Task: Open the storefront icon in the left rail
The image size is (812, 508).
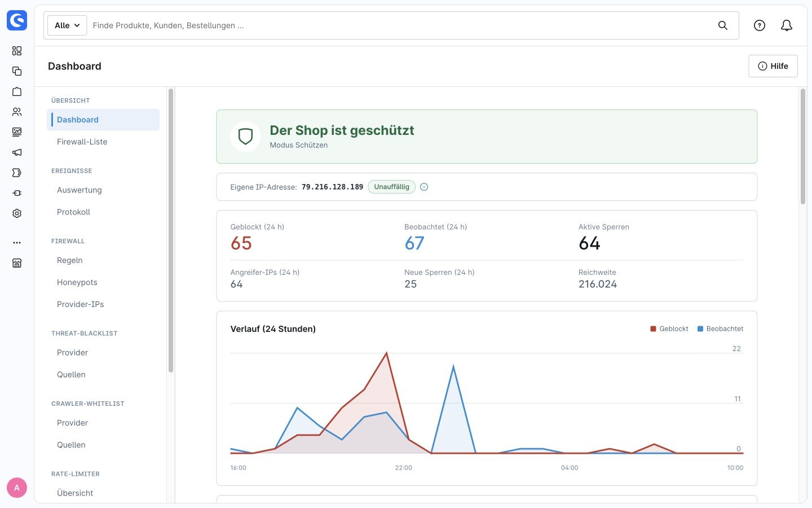Action: [x=17, y=263]
